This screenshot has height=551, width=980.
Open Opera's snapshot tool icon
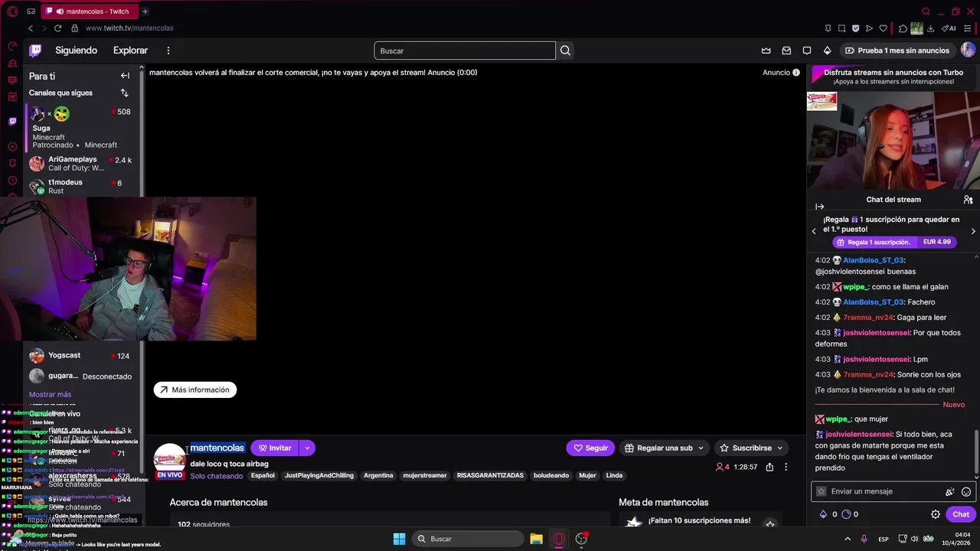pos(841,28)
